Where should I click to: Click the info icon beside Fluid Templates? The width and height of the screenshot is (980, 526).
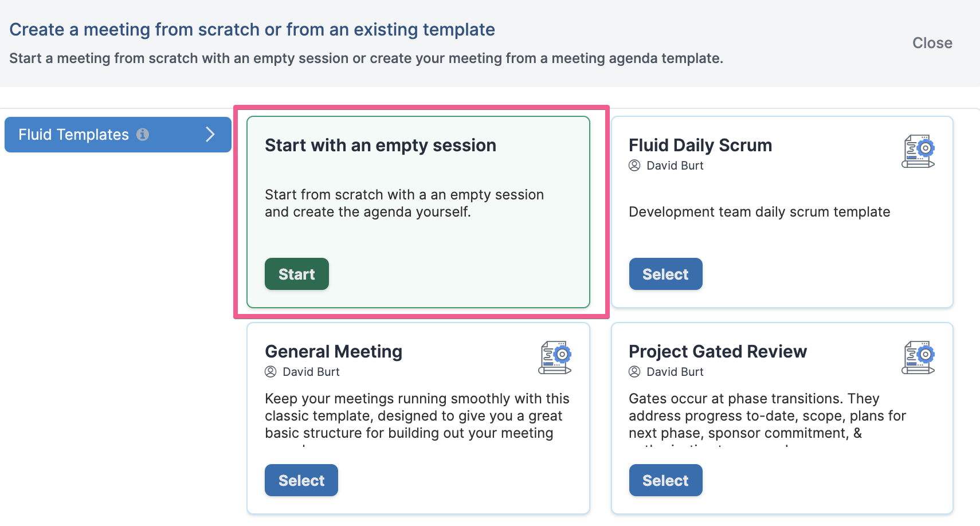pos(143,135)
